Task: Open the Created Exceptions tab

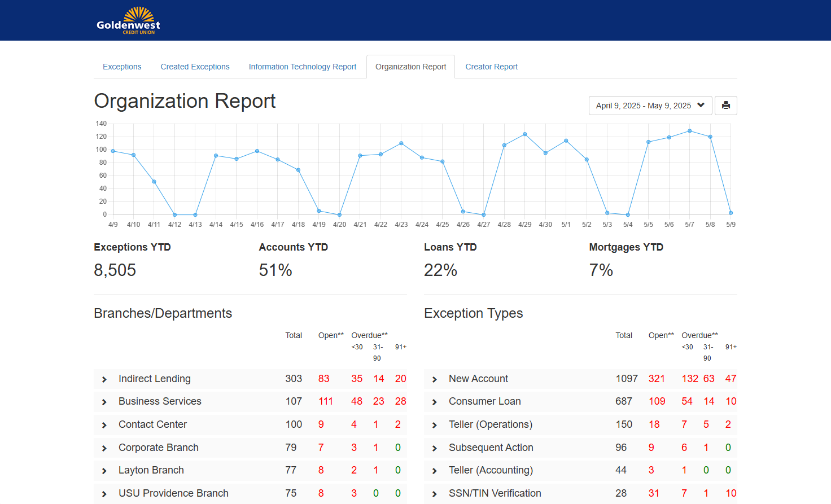Action: (x=195, y=67)
